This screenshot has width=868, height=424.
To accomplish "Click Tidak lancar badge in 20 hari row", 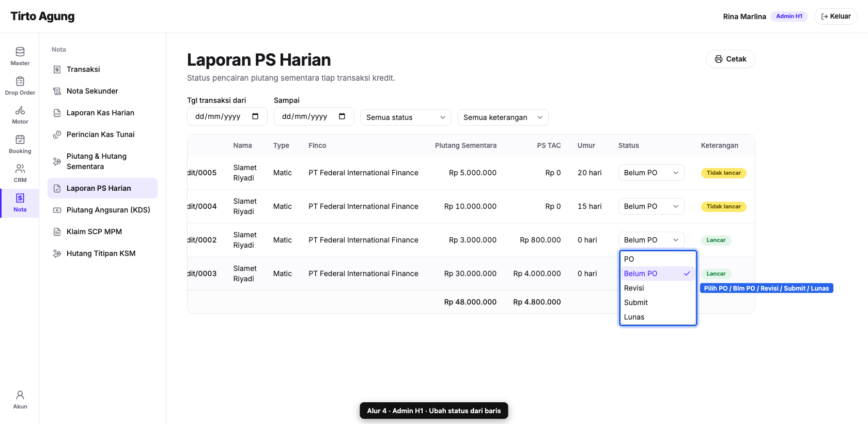I will click(x=723, y=173).
